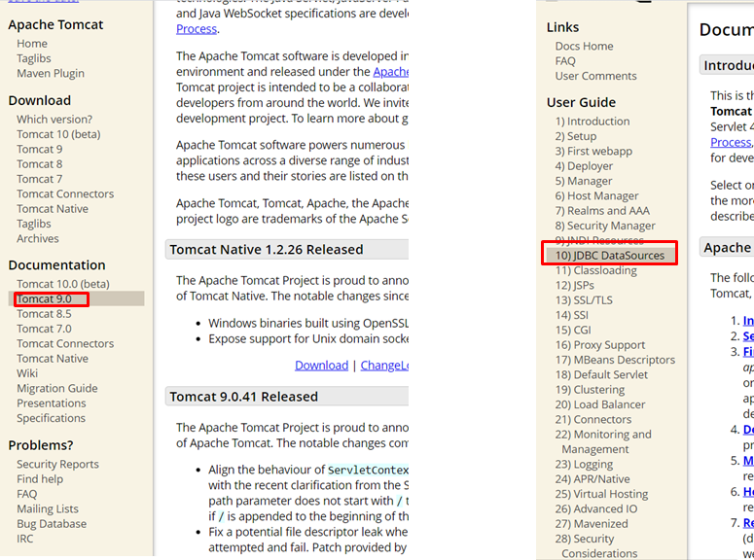Open the IRC link
This screenshot has height=560, width=754.
click(25, 539)
